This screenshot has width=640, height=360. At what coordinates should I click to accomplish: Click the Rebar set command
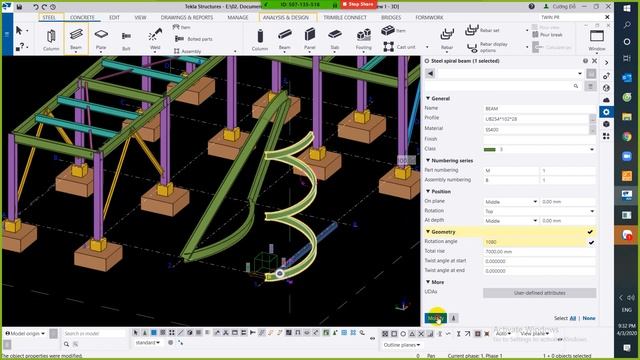482,30
